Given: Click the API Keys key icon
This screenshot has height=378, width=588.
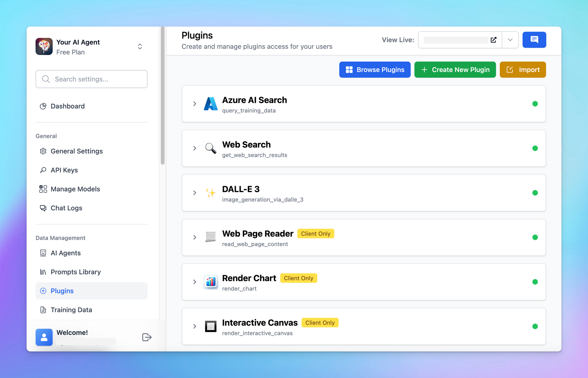Looking at the screenshot, I should [x=43, y=170].
